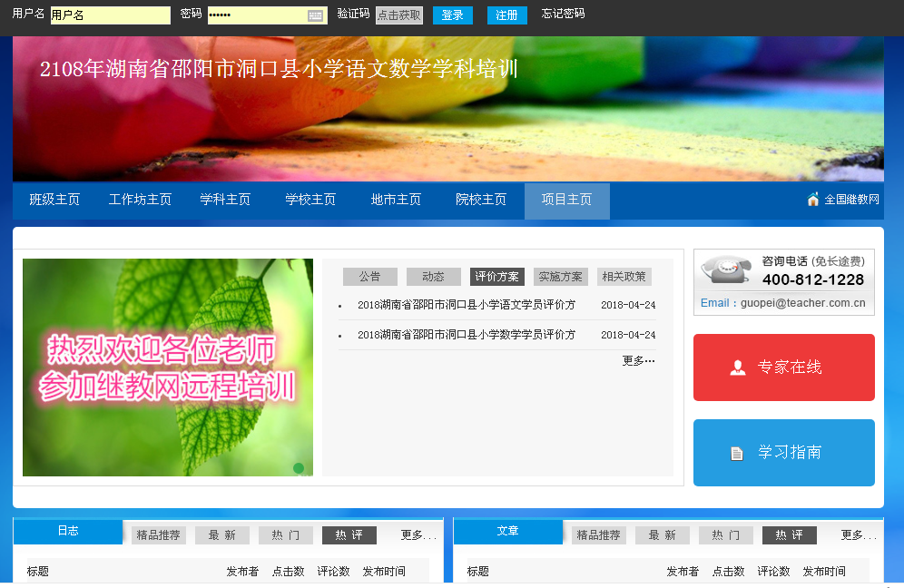Open the 忘记密码 forgot password link

(563, 15)
